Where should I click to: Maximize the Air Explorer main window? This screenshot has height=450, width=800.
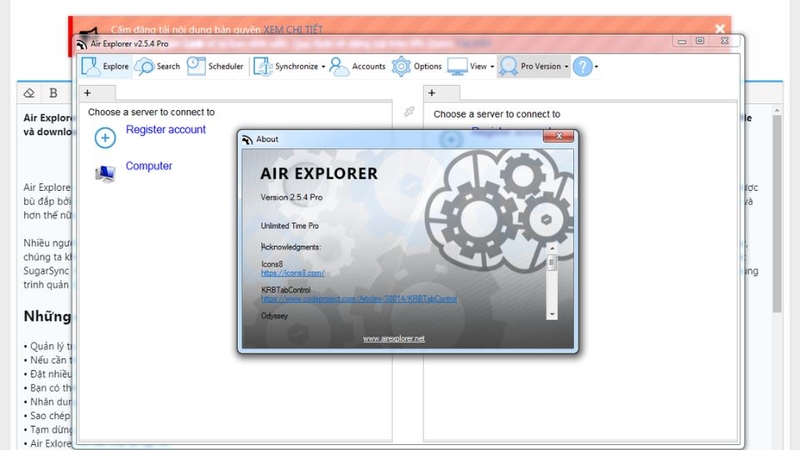pos(700,41)
